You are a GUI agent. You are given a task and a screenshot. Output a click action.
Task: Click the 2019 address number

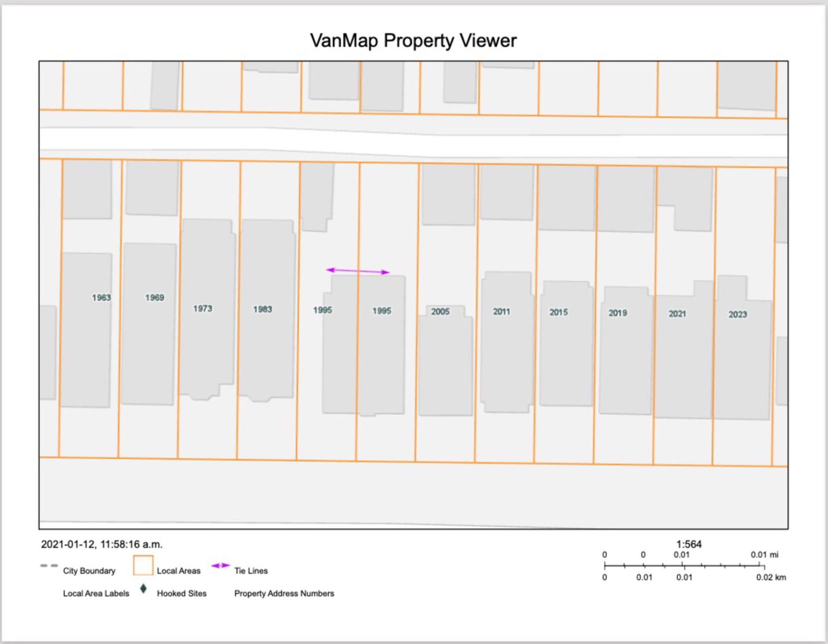[x=618, y=313]
